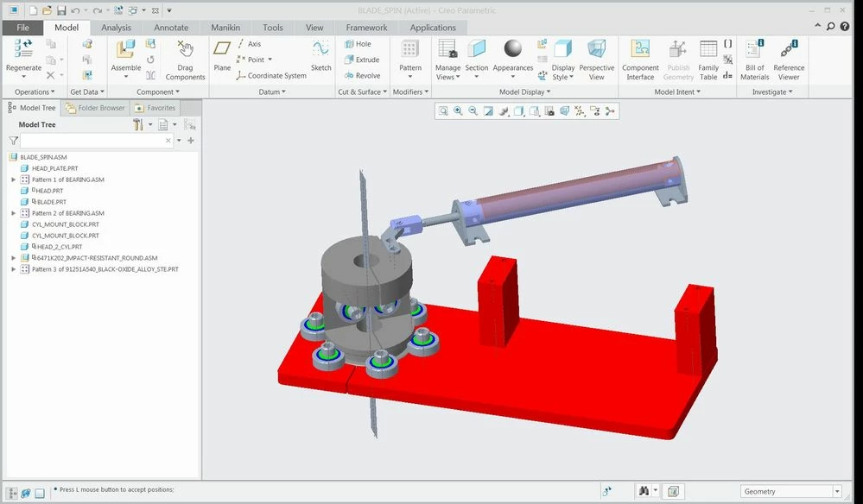The height and width of the screenshot is (504, 863).
Task: Select the datum Axis tool
Action: point(249,43)
